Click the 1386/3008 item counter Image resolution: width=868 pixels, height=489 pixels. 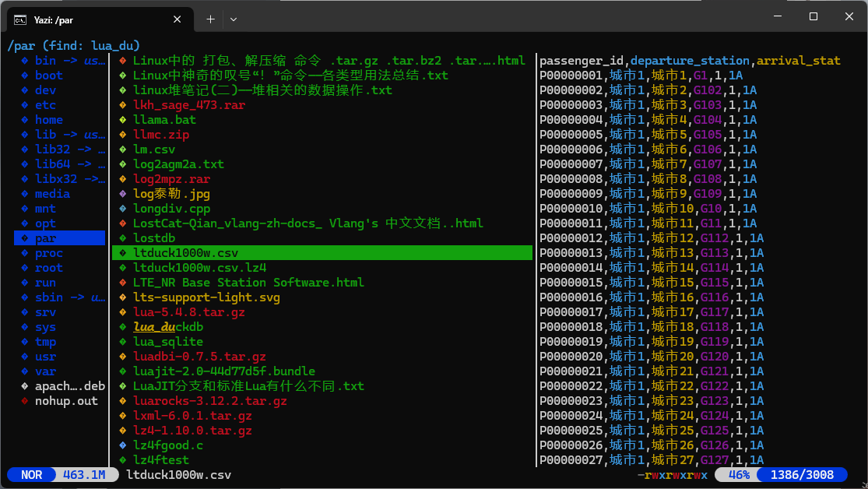[x=802, y=475]
